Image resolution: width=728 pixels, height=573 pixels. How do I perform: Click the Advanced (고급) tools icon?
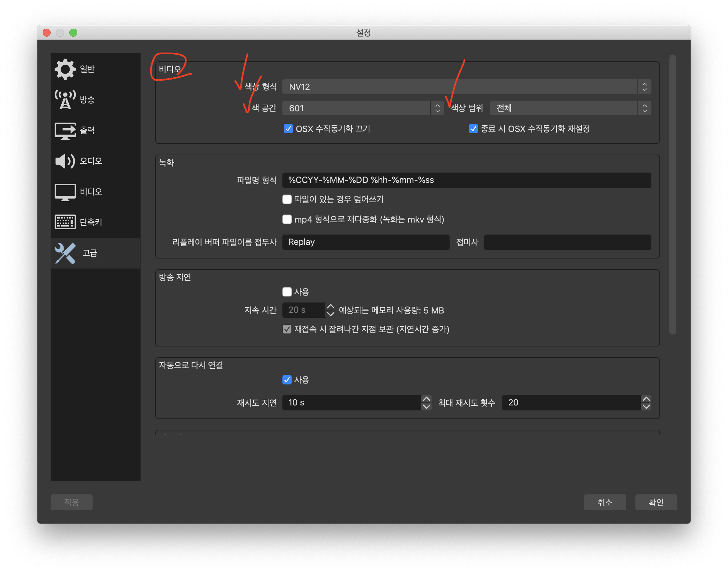[x=65, y=253]
